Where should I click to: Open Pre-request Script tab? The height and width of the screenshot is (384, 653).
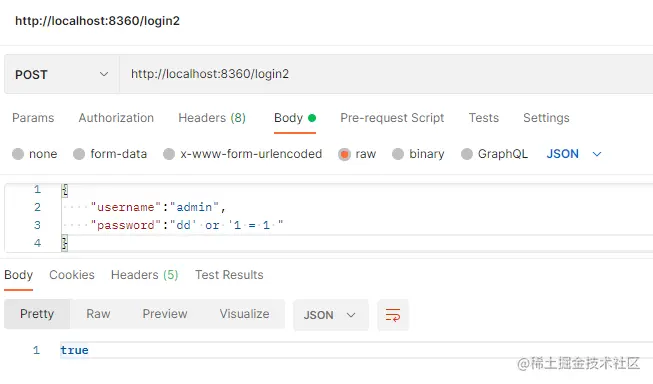click(x=392, y=118)
